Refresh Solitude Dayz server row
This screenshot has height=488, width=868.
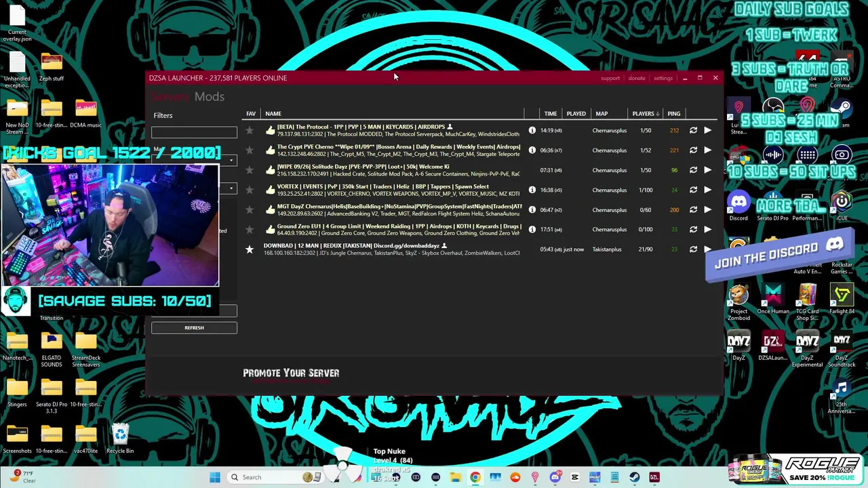pyautogui.click(x=693, y=170)
